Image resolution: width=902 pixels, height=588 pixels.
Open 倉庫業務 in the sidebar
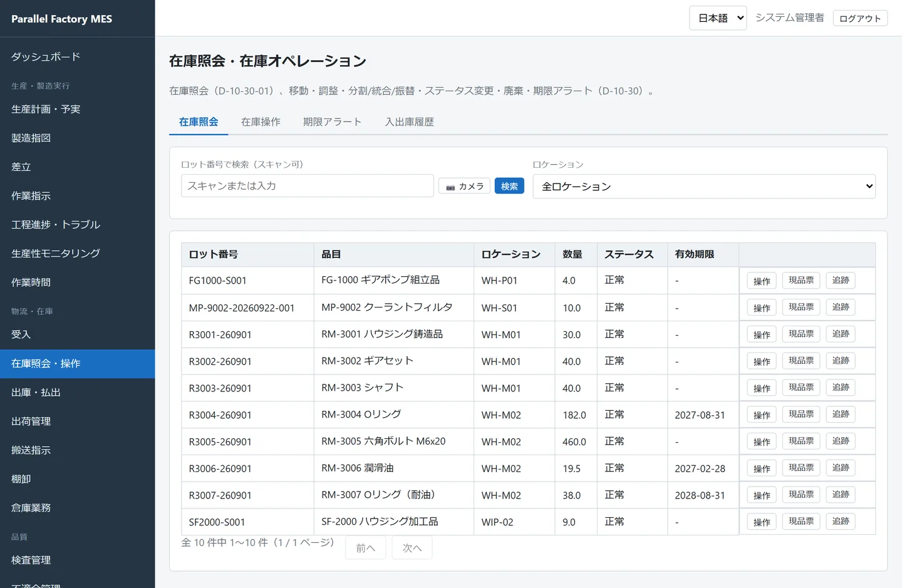point(77,508)
